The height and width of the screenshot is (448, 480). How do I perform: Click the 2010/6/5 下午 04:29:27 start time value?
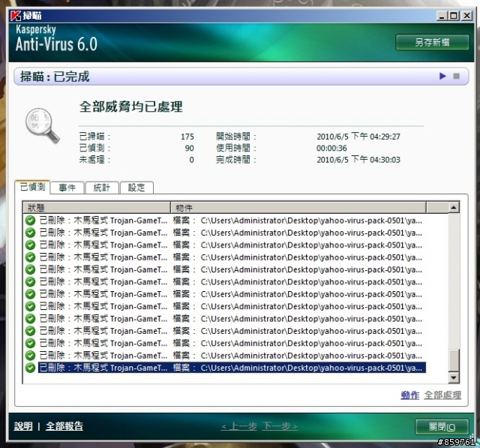pyautogui.click(x=358, y=137)
